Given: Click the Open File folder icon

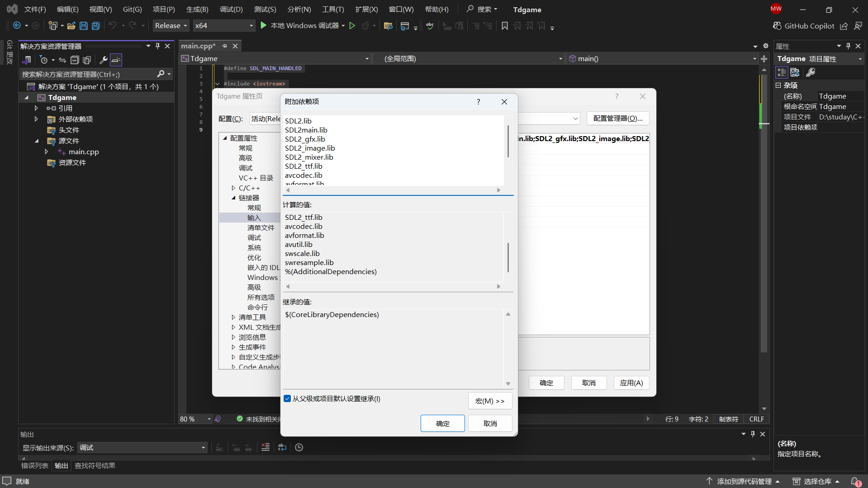Looking at the screenshot, I should click(71, 26).
